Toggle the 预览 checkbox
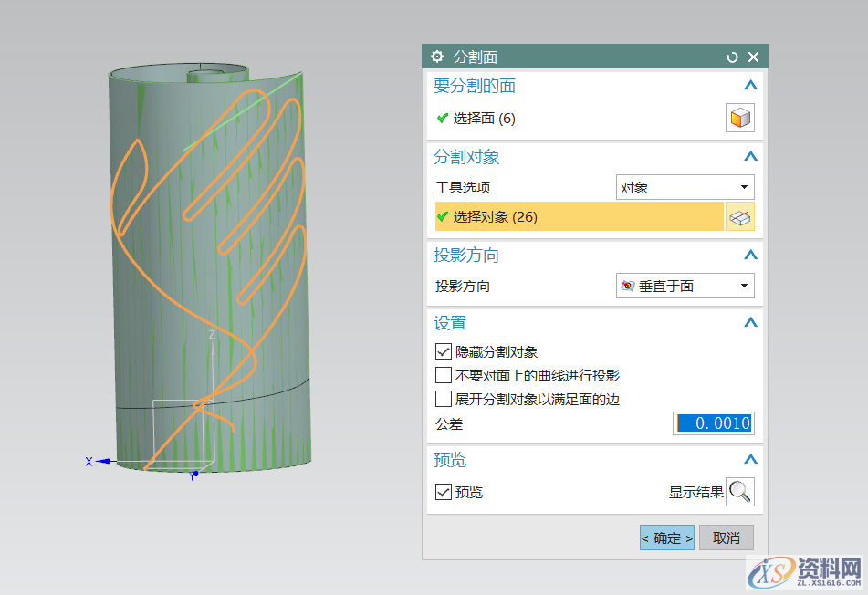The width and height of the screenshot is (868, 595). [x=444, y=492]
